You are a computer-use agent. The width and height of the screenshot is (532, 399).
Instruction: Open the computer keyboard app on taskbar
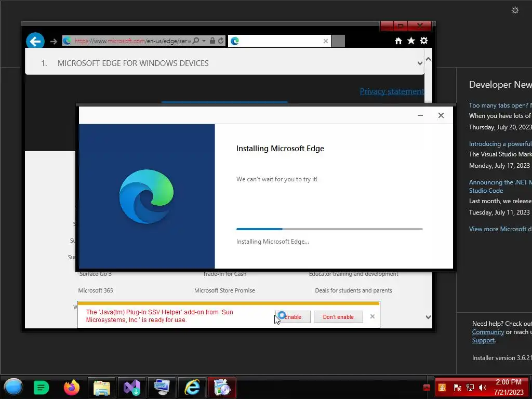pos(162,388)
